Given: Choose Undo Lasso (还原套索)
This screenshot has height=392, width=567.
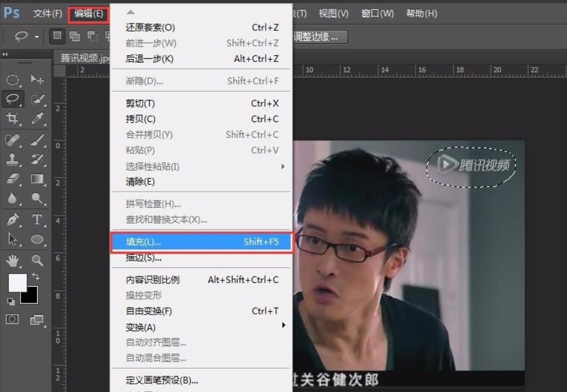Looking at the screenshot, I should [201, 27].
